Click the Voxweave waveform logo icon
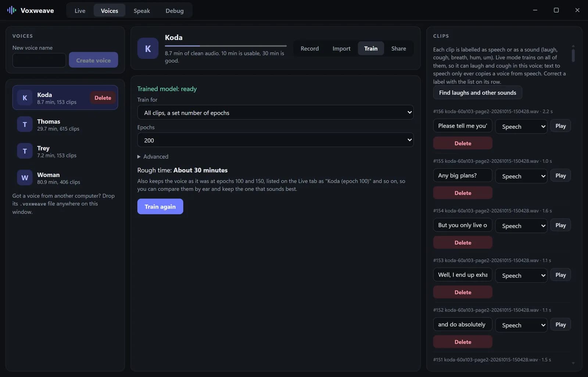This screenshot has height=377, width=588. 12,10
